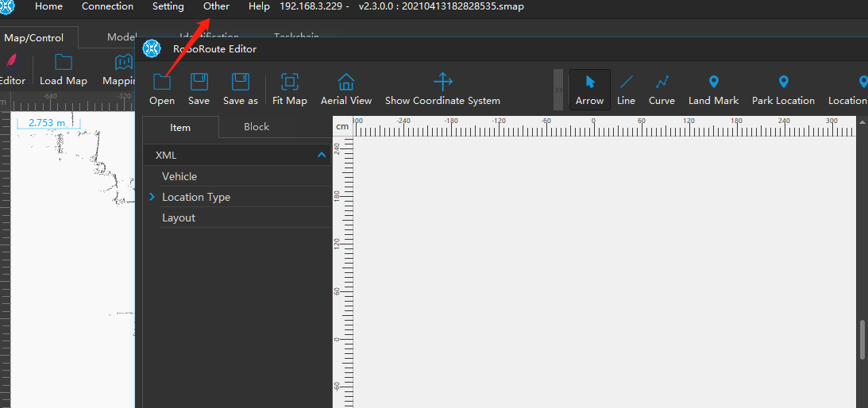
Task: Click the vertical scrollbar thumb on the canvas
Action: 862,340
